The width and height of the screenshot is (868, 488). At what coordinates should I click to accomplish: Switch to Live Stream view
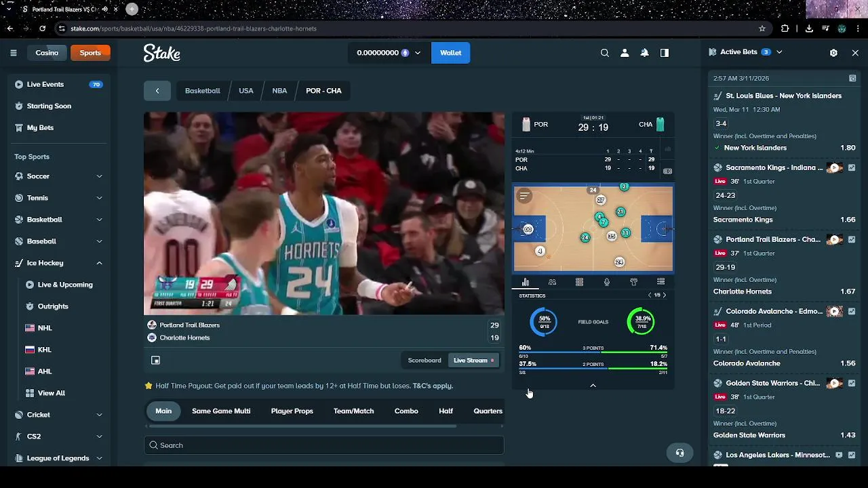[473, 361]
